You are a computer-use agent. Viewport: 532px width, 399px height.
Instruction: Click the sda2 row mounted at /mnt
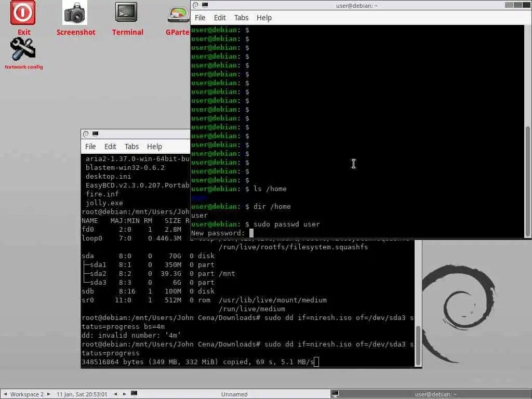point(158,273)
